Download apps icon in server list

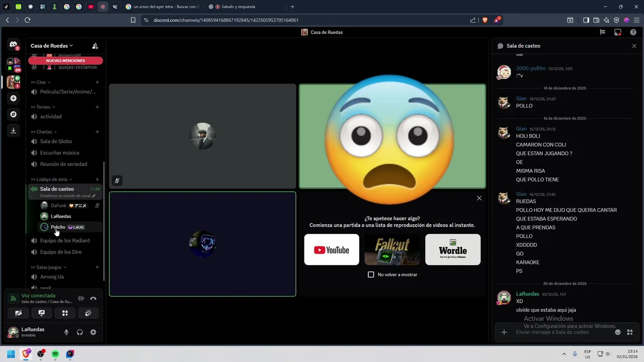click(x=14, y=130)
